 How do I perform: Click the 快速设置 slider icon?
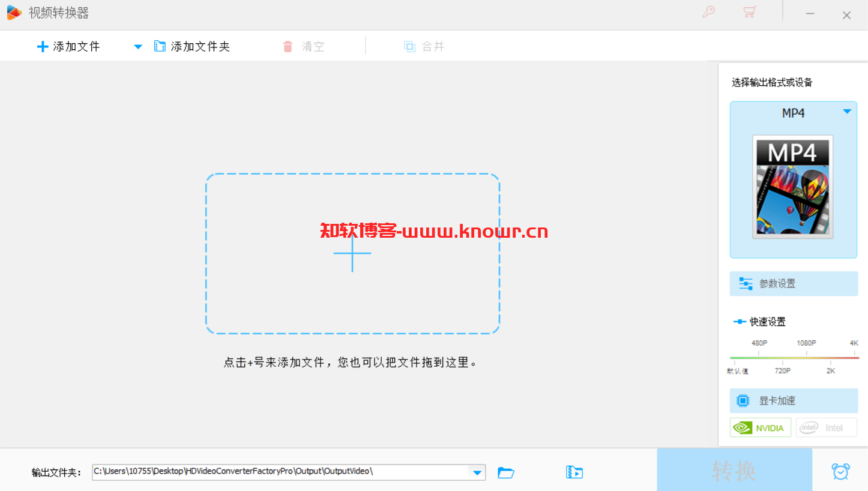tap(740, 322)
